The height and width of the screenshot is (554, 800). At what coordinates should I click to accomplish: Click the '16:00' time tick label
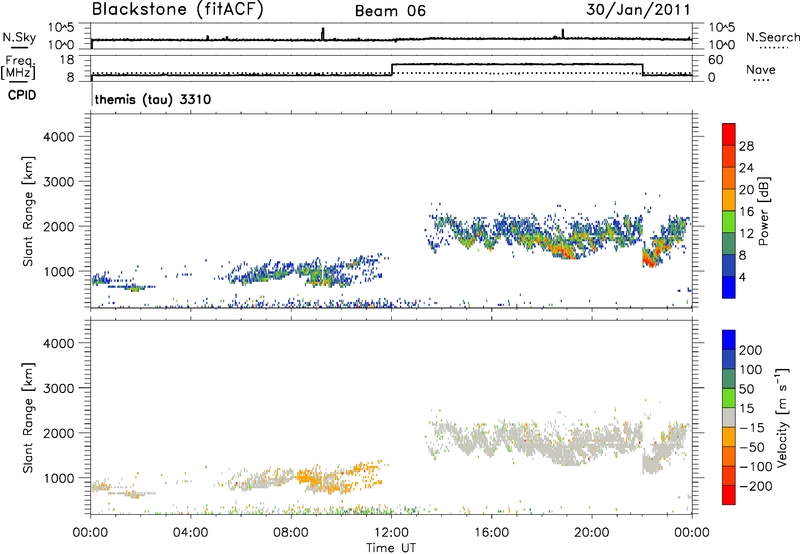point(491,533)
